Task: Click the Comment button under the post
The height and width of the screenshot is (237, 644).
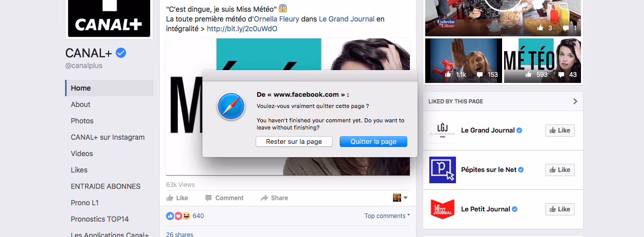Action: [x=224, y=198]
